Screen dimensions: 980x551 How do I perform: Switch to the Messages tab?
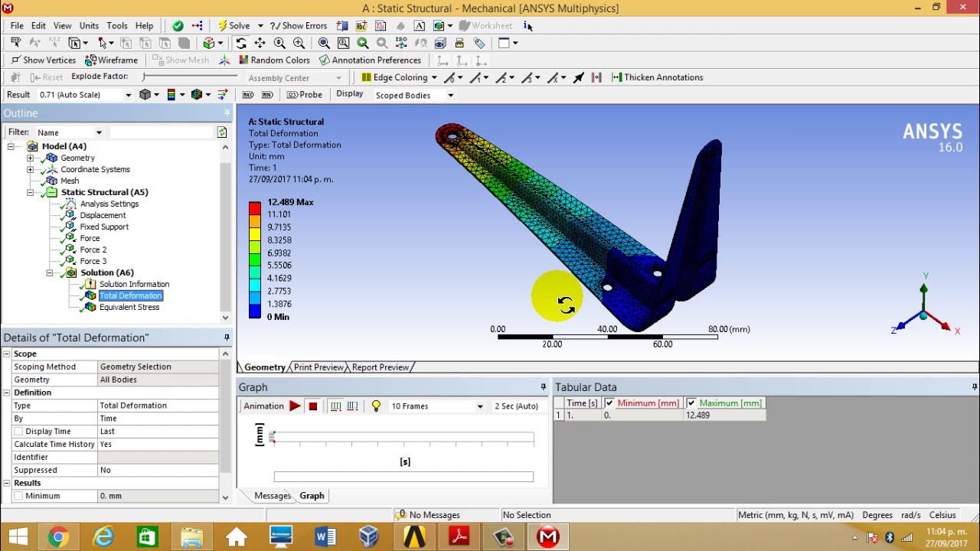tap(273, 496)
